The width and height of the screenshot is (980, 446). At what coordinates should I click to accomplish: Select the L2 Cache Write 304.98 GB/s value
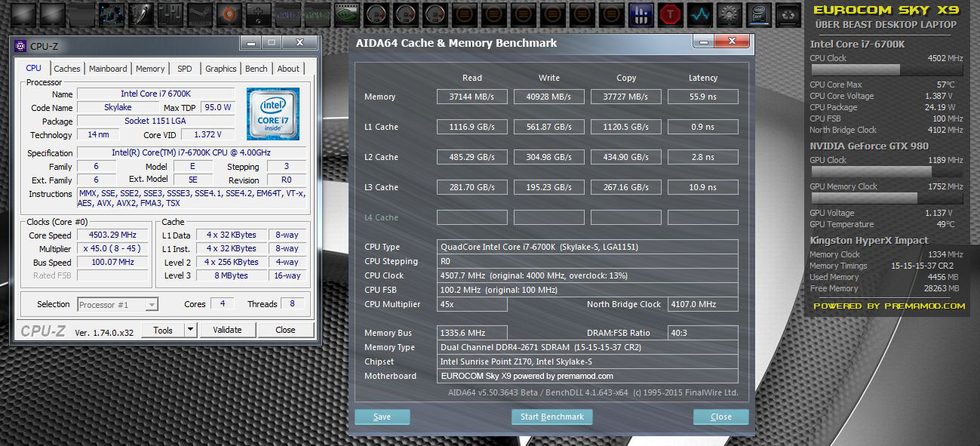pos(549,157)
